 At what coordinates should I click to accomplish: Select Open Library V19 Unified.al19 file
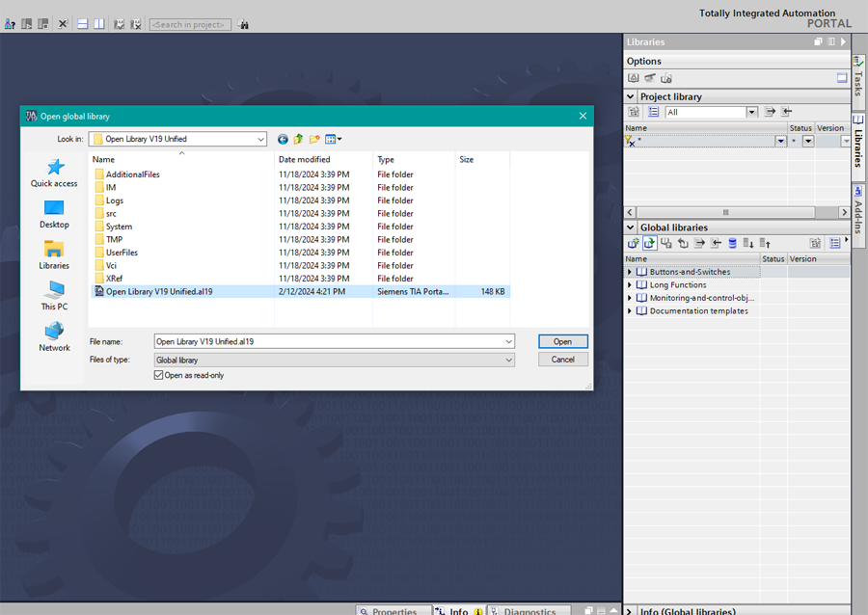point(300,291)
